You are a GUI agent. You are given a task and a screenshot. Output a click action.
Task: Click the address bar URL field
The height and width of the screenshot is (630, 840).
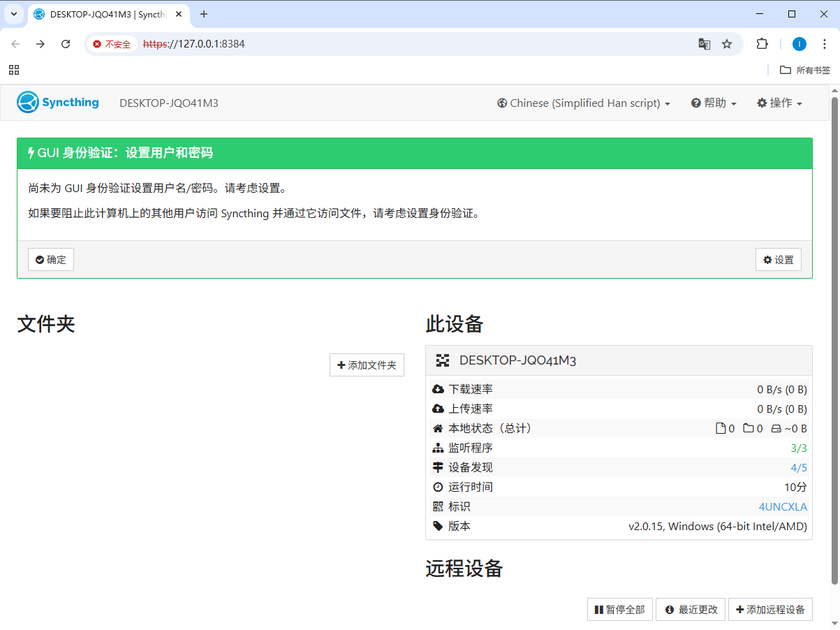point(419,44)
